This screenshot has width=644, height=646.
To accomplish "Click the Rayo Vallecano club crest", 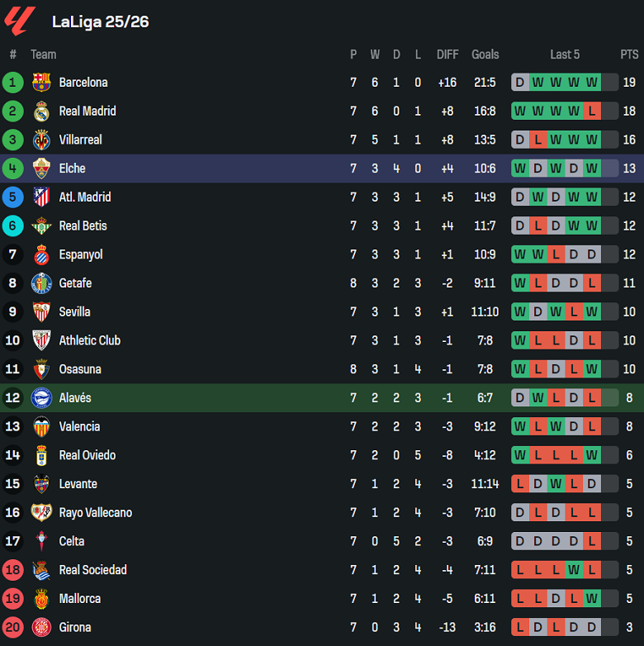I will click(x=41, y=512).
